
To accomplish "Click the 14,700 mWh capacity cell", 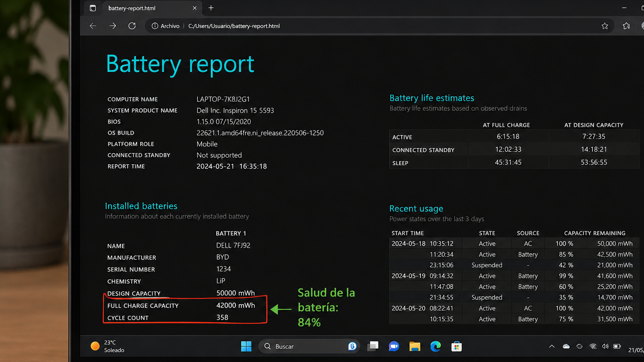I will click(x=615, y=297).
